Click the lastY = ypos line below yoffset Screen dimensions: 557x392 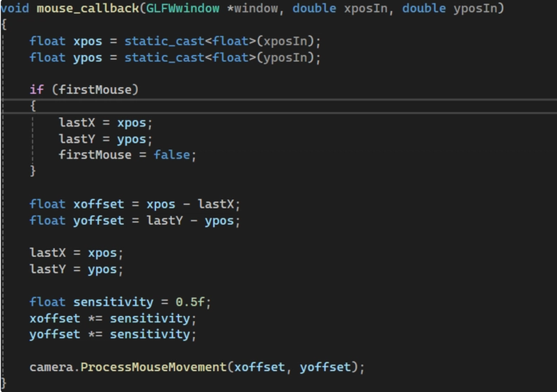(77, 269)
